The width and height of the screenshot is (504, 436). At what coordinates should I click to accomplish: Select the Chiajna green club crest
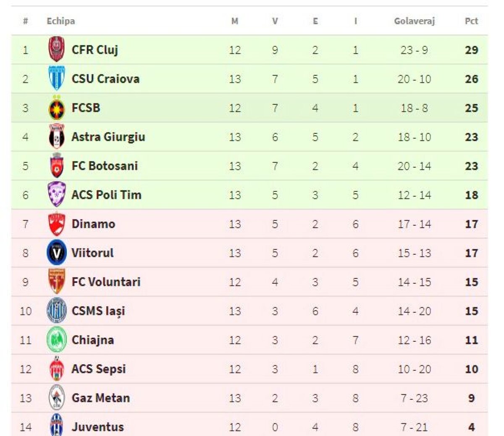(56, 340)
